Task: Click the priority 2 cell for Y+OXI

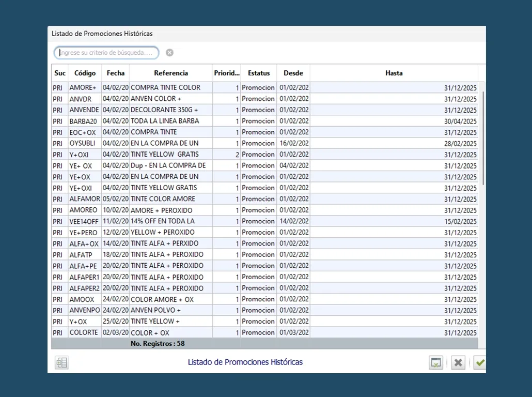Action: coord(227,155)
